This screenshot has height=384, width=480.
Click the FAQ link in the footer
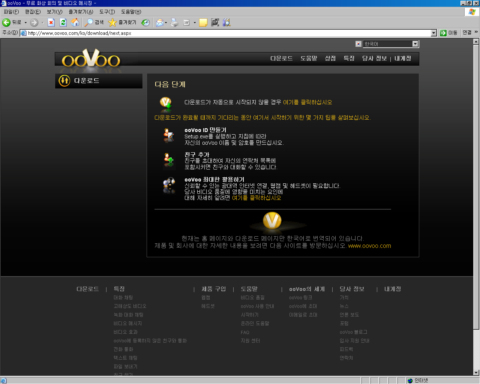(x=245, y=332)
